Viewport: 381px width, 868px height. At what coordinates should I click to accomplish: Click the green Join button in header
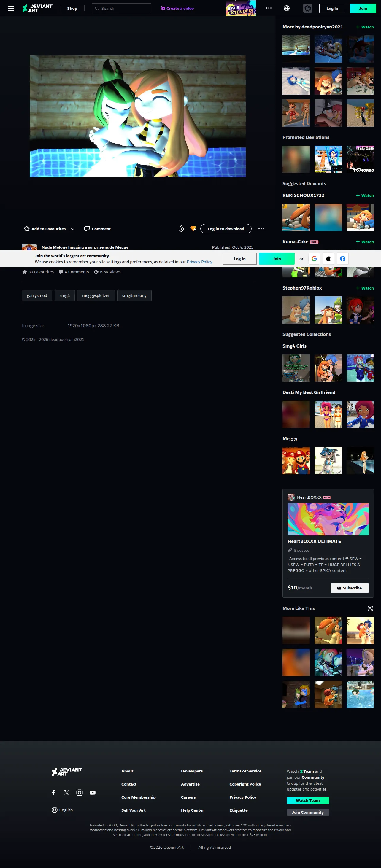click(363, 8)
